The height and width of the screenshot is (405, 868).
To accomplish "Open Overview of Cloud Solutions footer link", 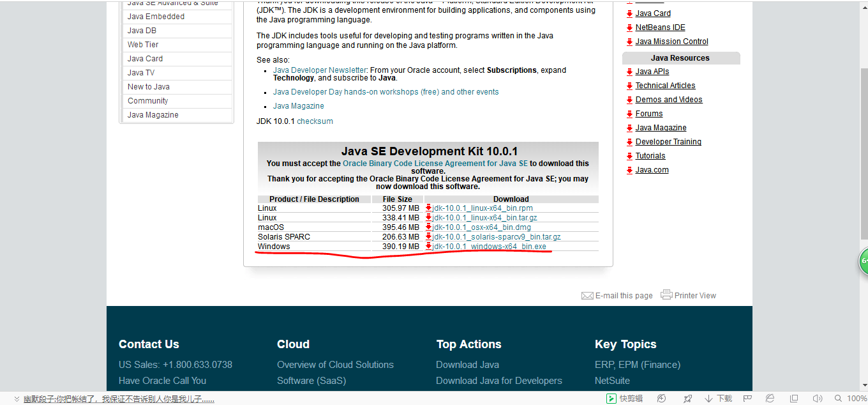I will [x=335, y=365].
